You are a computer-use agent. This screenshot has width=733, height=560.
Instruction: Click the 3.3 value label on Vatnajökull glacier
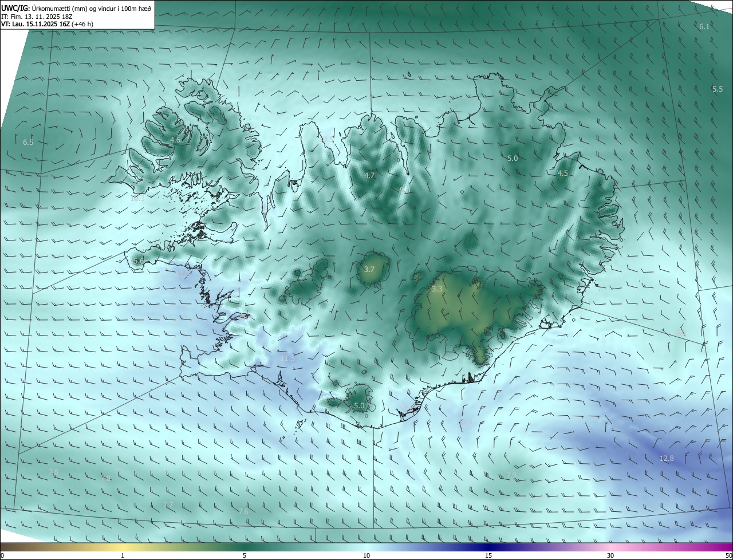(x=437, y=289)
